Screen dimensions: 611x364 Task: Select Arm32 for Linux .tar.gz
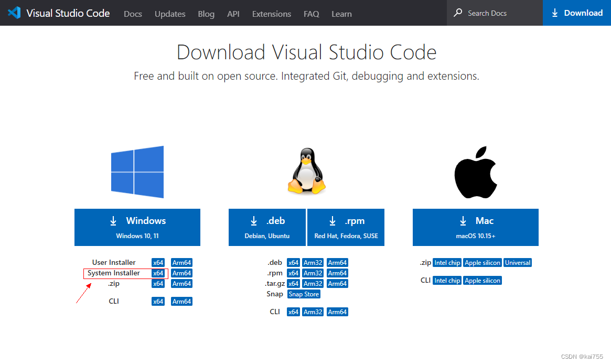click(x=313, y=284)
